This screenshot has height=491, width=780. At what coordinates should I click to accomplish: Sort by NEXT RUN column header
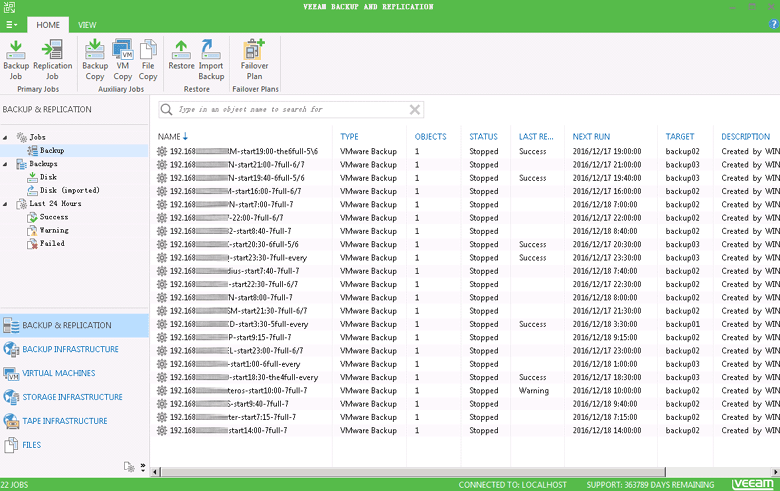click(x=591, y=136)
